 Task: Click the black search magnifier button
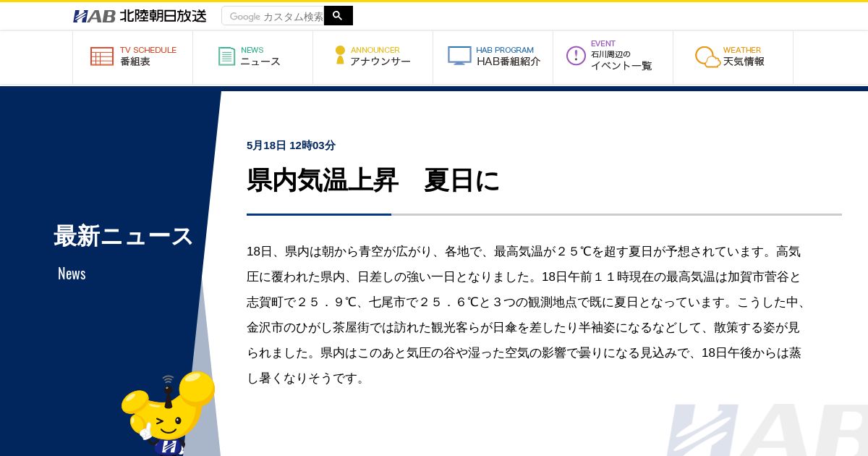[338, 15]
